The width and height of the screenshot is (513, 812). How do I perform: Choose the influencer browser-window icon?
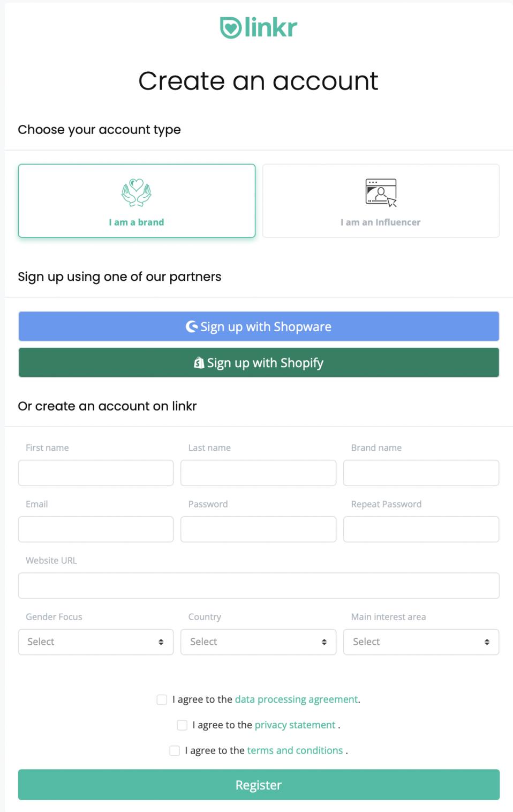[381, 193]
